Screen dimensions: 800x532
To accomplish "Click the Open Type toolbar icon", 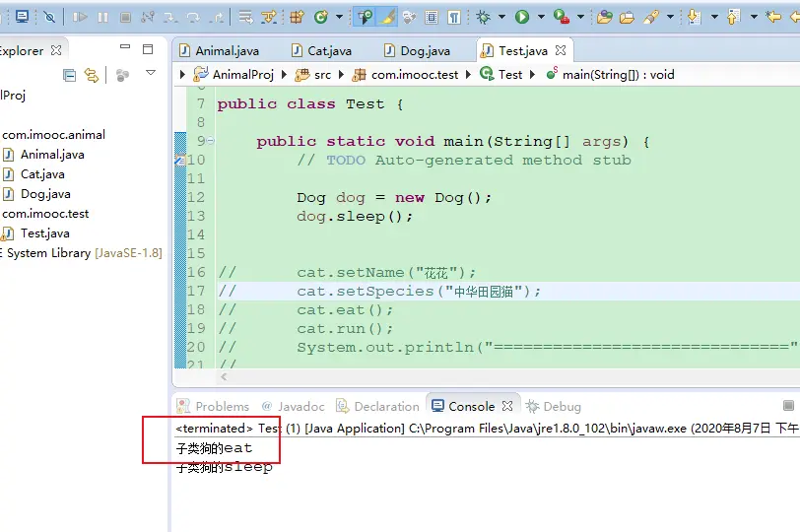I will pos(605,17).
